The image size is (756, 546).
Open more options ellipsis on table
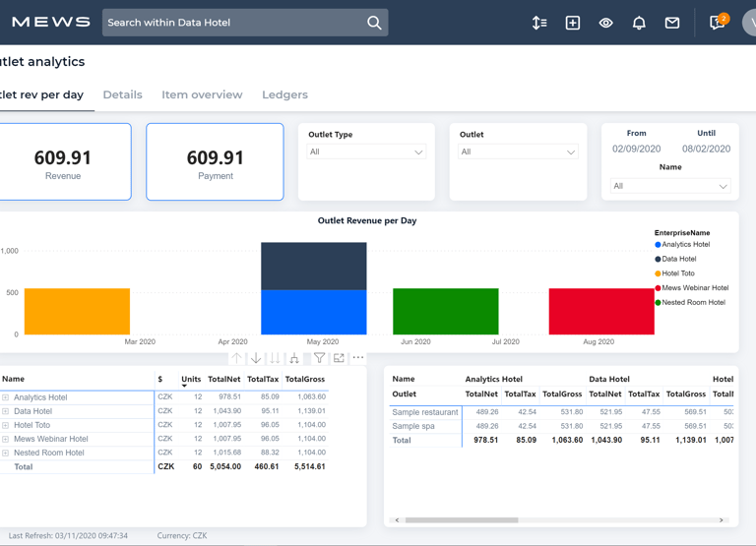(358, 358)
